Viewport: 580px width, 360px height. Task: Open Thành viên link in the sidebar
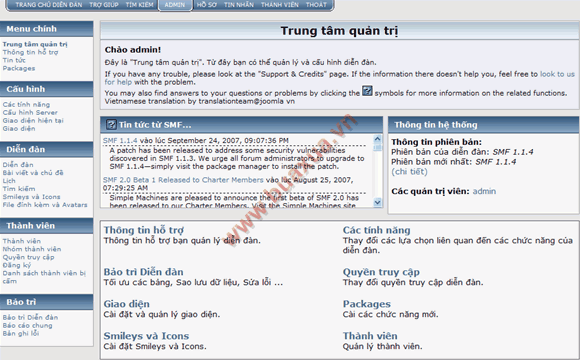[21, 241]
